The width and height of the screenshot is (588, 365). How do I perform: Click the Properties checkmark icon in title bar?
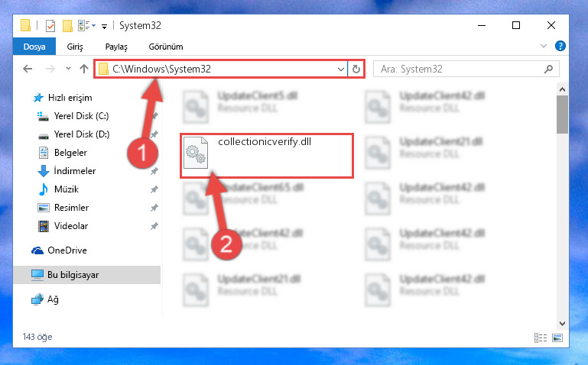[x=50, y=26]
